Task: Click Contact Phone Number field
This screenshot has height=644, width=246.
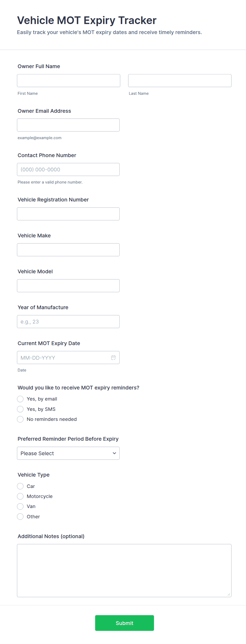Action: point(68,170)
